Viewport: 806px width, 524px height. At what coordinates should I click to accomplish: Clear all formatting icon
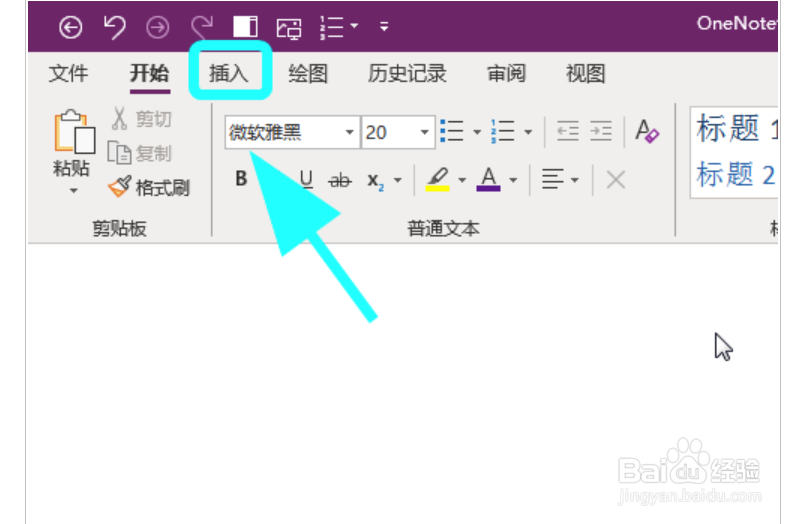(x=647, y=131)
